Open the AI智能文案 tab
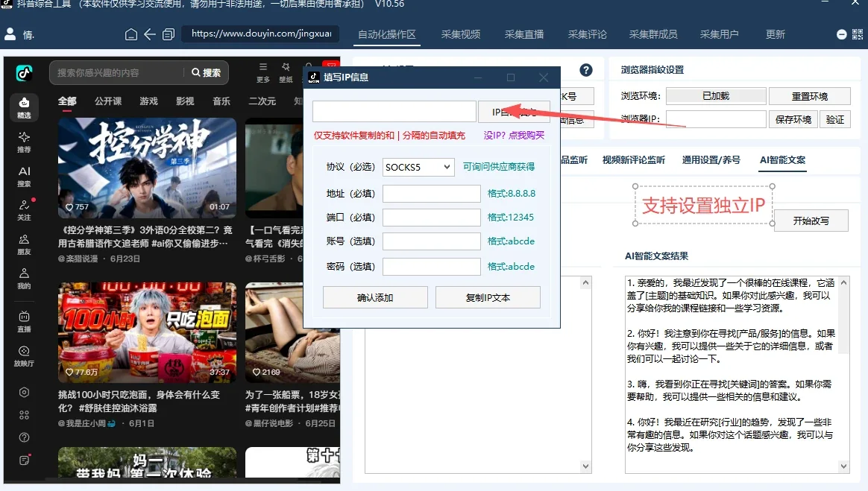 click(x=782, y=159)
